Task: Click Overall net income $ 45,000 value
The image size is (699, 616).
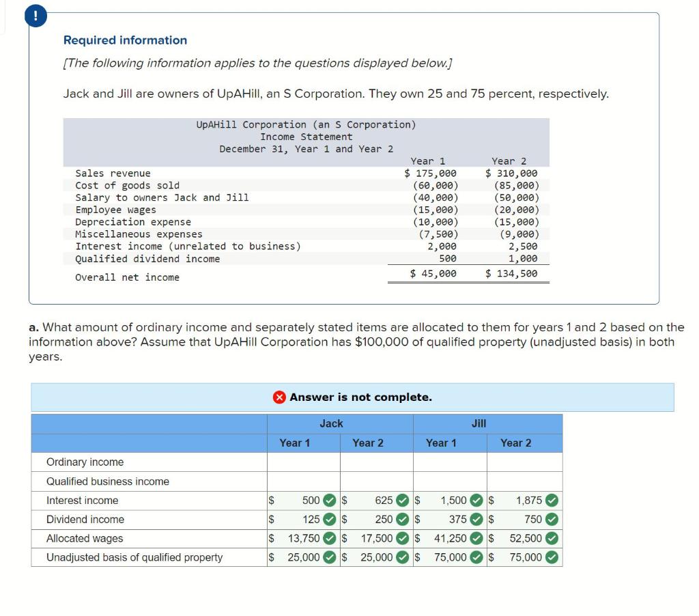Action: coord(433,273)
